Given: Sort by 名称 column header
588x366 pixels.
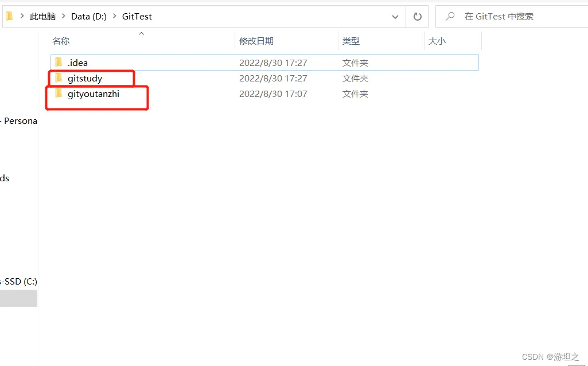Looking at the screenshot, I should point(61,41).
